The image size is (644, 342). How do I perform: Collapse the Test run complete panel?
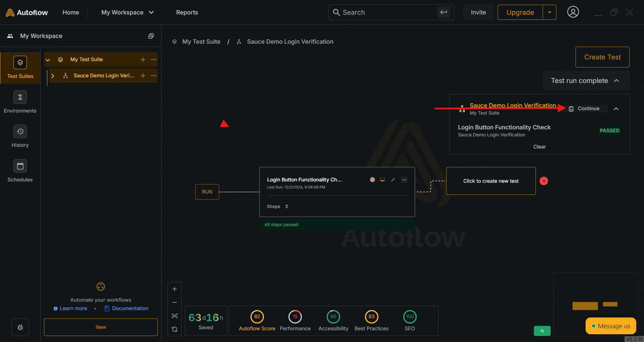[616, 81]
